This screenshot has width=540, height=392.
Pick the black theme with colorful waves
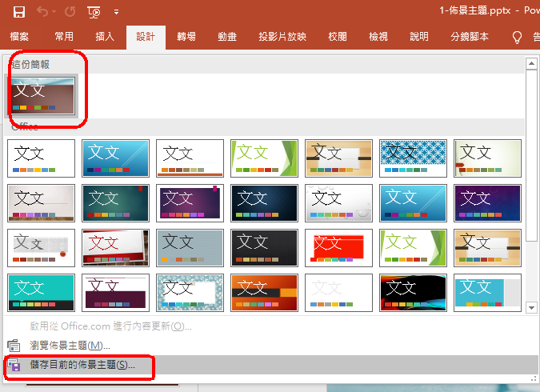pos(413,293)
